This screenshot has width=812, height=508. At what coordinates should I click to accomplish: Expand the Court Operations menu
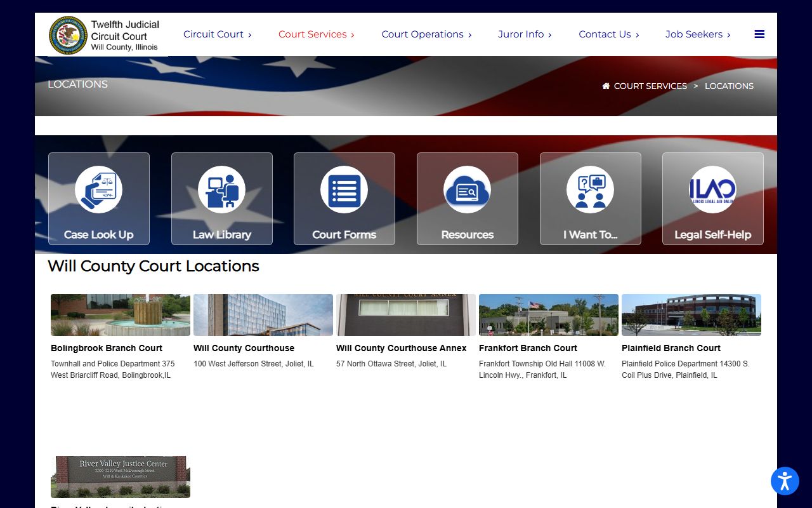coord(427,34)
